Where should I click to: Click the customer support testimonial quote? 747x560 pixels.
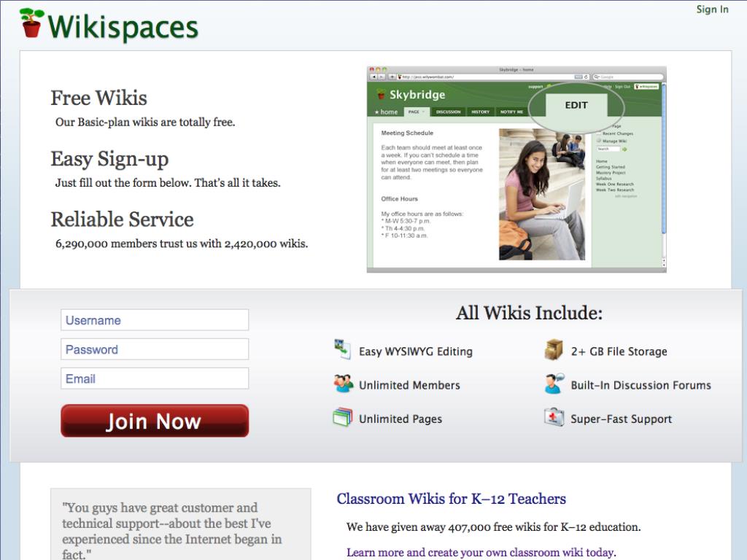tap(172, 531)
